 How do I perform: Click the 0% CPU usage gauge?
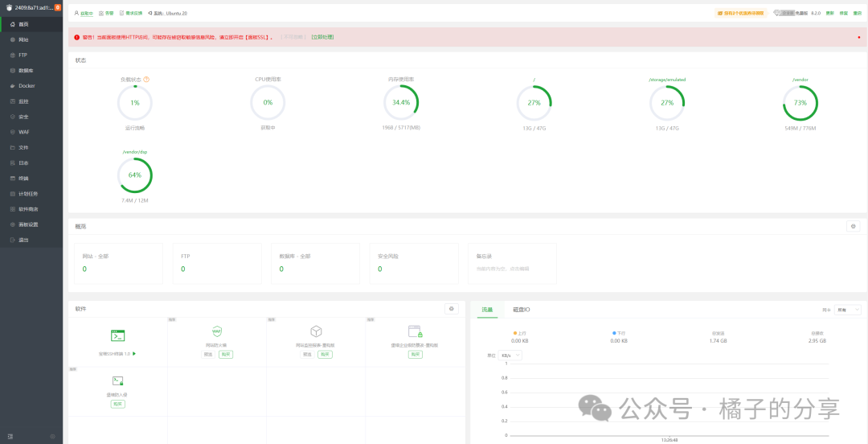[268, 102]
